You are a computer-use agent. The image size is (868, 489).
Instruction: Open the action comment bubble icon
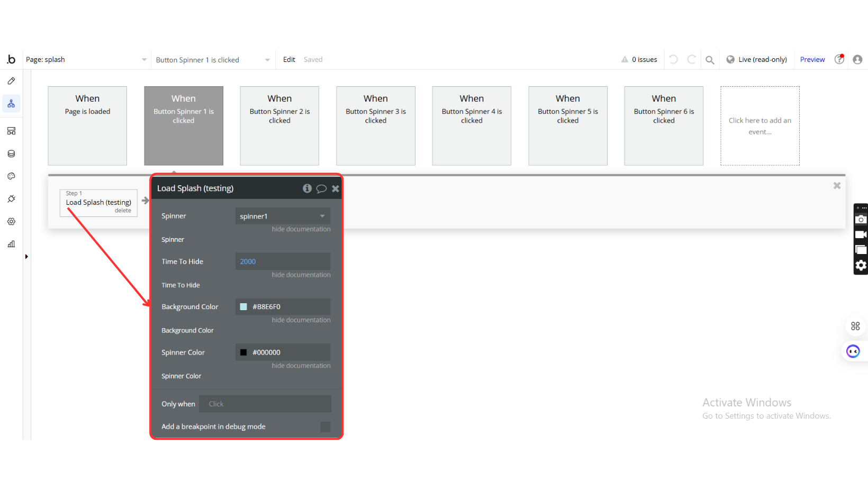point(321,188)
